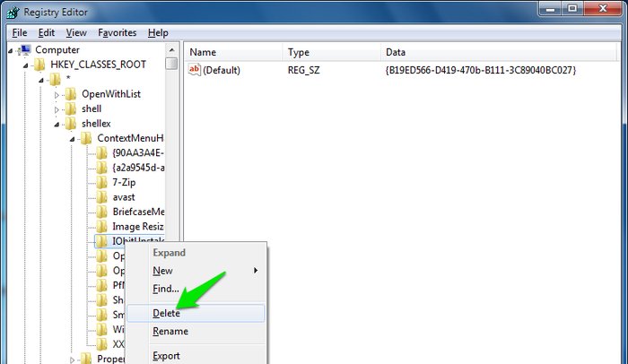Select the BriefcaseMenu key

138,212
